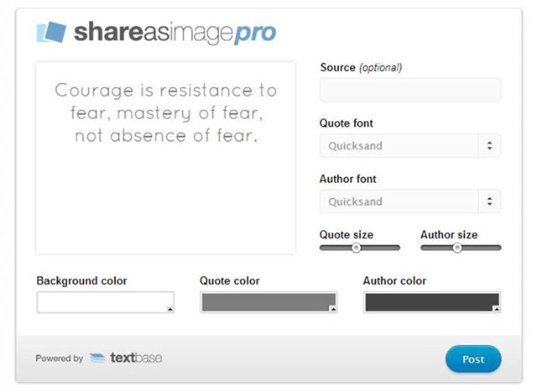
Task: Click the shareasimage pro title text
Action: [175, 33]
